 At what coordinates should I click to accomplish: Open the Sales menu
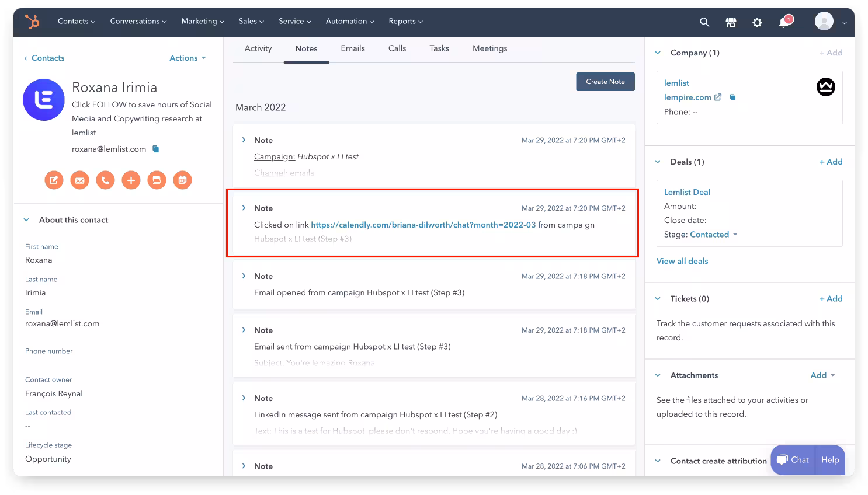tap(251, 21)
